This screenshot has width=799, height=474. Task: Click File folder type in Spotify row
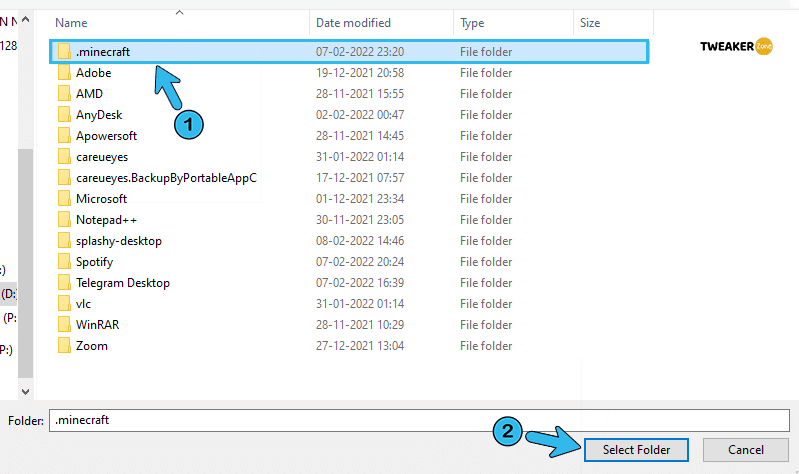(486, 261)
